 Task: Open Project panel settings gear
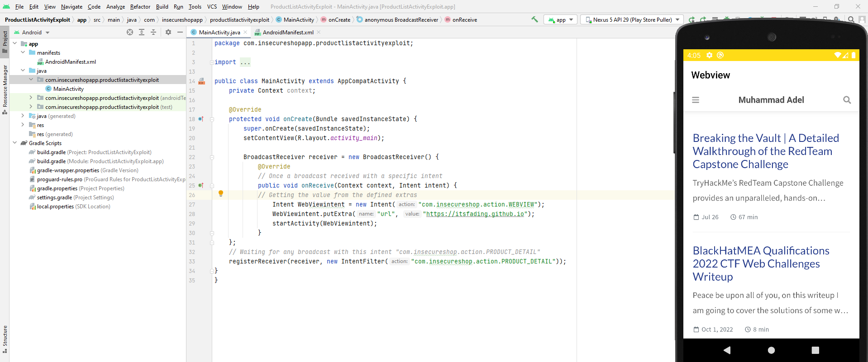[168, 32]
